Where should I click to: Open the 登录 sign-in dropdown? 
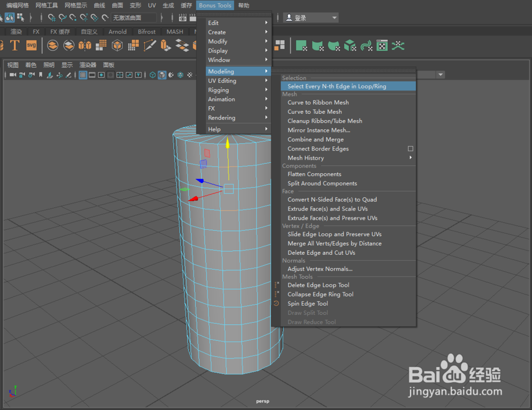[x=311, y=18]
